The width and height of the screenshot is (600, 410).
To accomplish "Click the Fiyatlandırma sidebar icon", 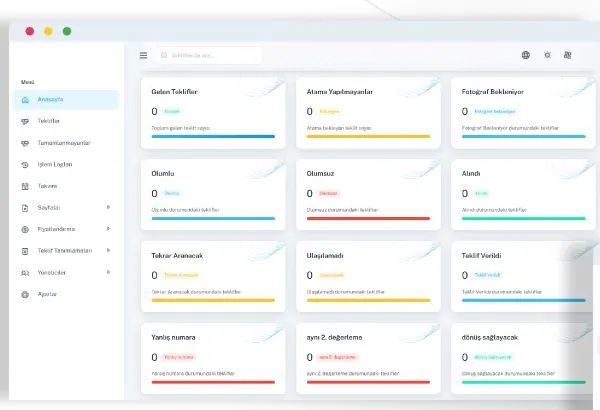I will 25,229.
